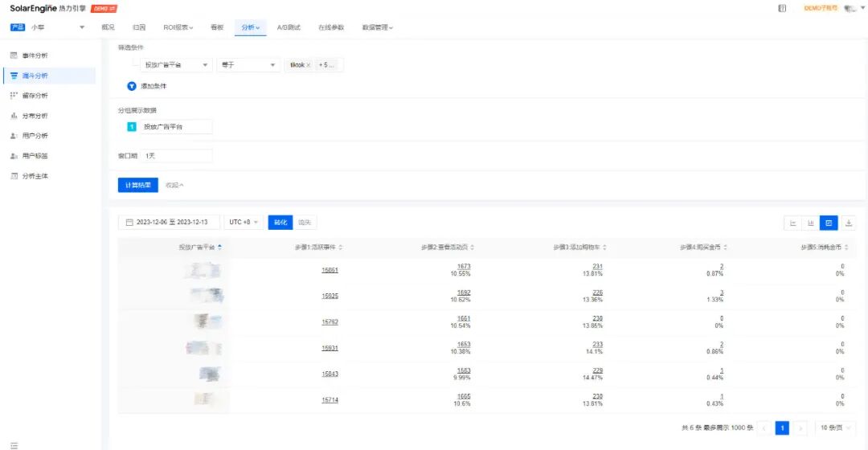Viewport: 868px width, 450px height.
Task: Open 用户分析 user analysis
Action: point(35,136)
